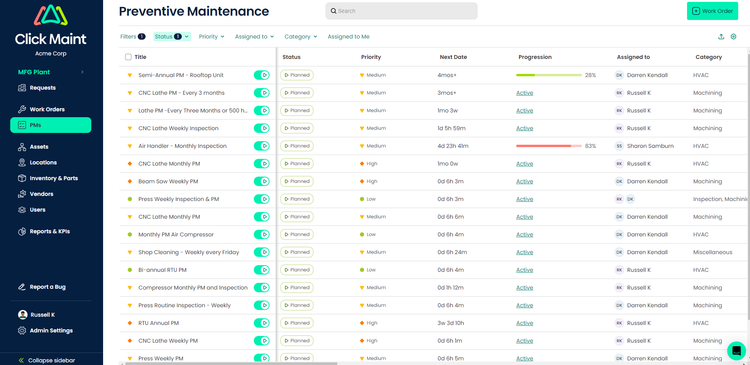Click the Admin Settings gear icon

[x=22, y=331]
